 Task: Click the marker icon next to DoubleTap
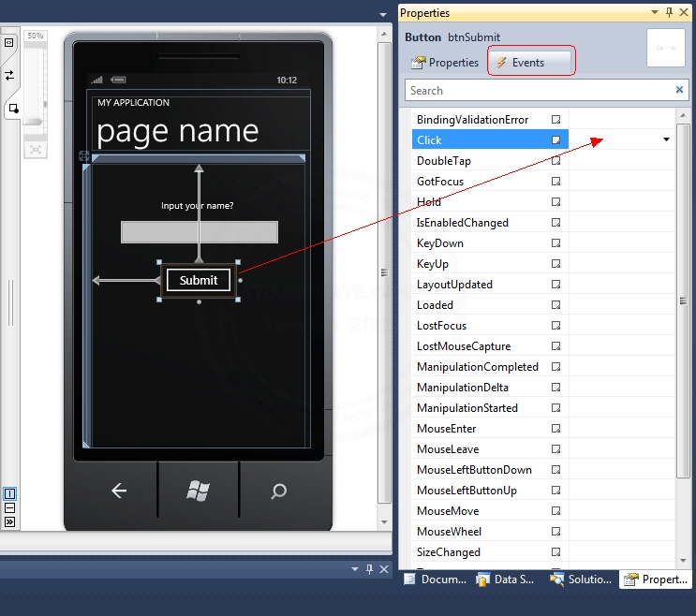[555, 160]
